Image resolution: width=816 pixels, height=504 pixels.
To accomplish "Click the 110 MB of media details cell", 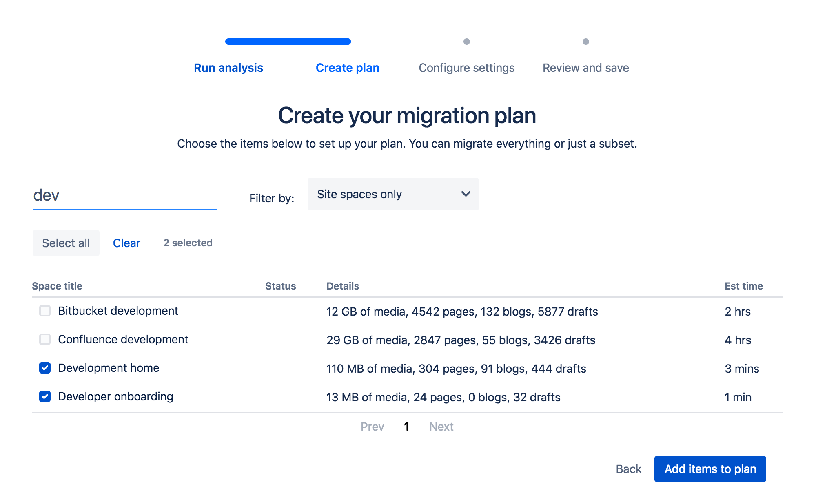I will [456, 369].
